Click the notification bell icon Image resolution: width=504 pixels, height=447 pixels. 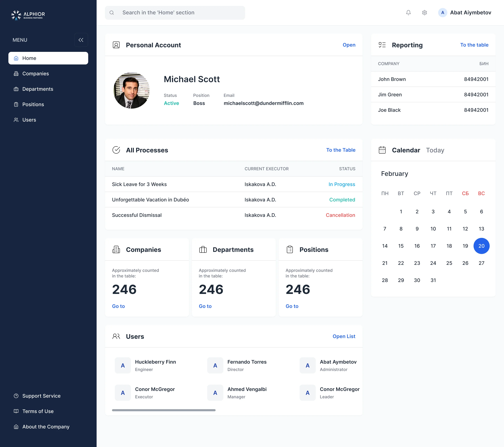point(408,13)
